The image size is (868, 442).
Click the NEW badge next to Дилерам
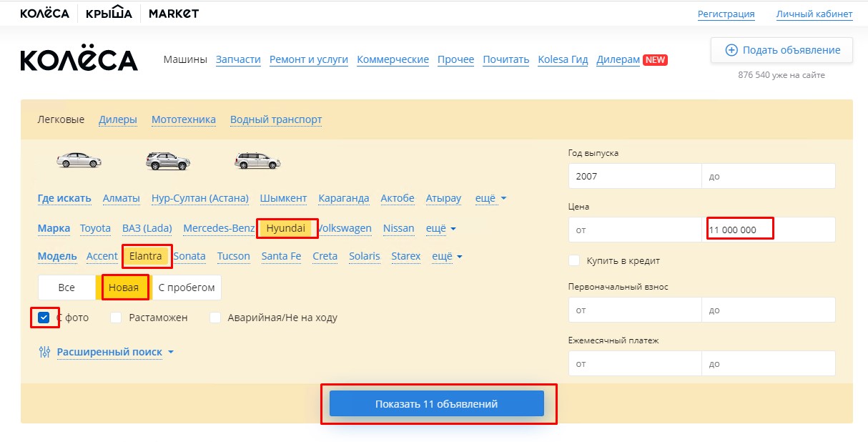coord(655,60)
